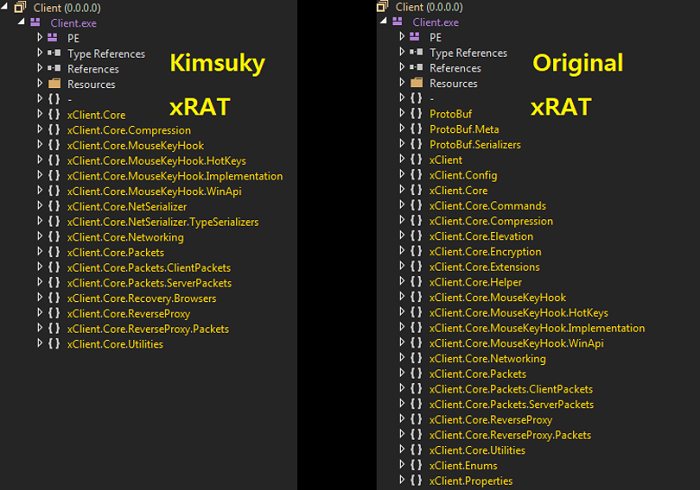
Task: Select xClient.Core.MouseKeyHook.Implementation in left panel
Action: coord(175,176)
